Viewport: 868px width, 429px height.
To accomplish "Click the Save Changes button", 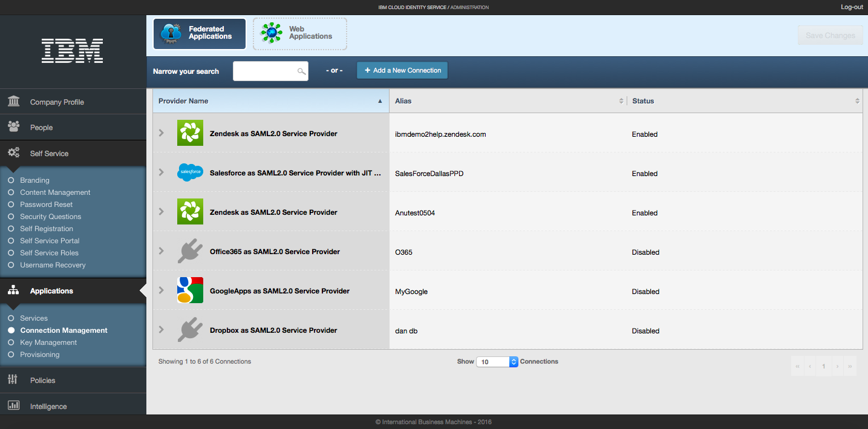I will pyautogui.click(x=830, y=36).
